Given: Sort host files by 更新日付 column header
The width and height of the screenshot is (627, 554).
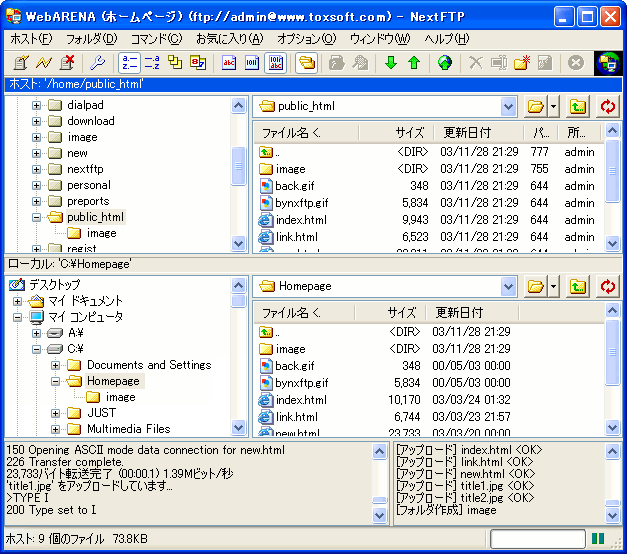Looking at the screenshot, I should [x=481, y=132].
